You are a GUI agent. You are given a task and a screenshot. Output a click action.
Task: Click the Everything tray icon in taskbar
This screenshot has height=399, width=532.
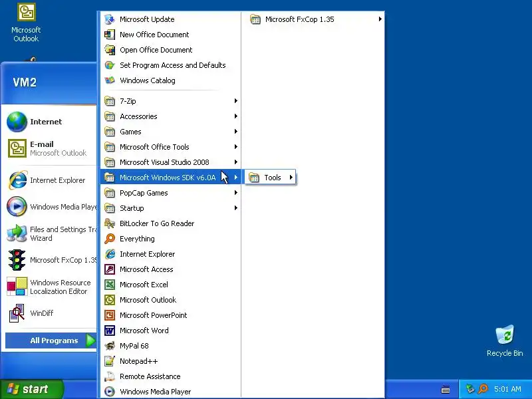click(x=483, y=389)
